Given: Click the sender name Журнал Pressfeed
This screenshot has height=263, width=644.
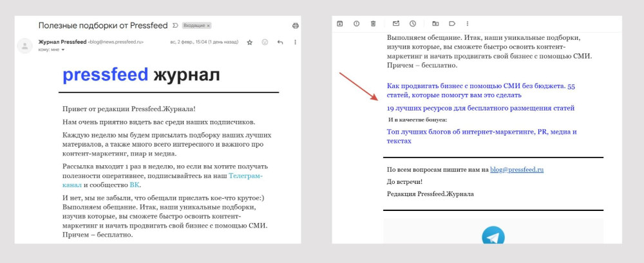Looking at the screenshot, I should coord(62,42).
